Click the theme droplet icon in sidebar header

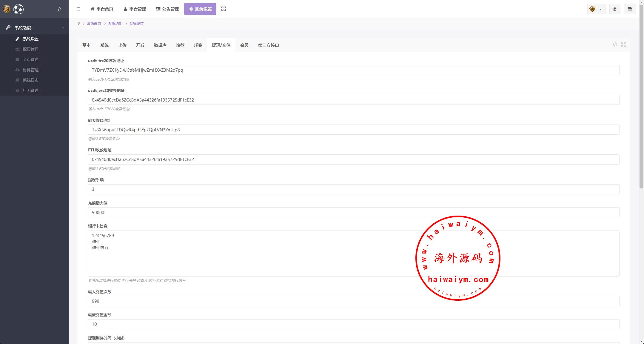60,9
